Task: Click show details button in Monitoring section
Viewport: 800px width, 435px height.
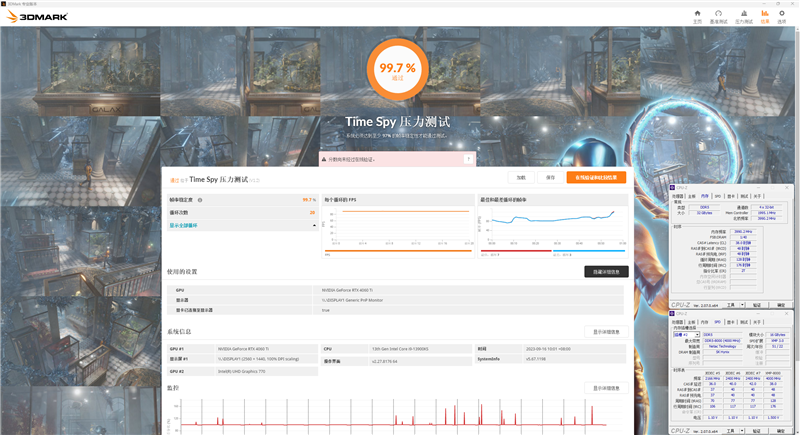Action: click(x=606, y=388)
